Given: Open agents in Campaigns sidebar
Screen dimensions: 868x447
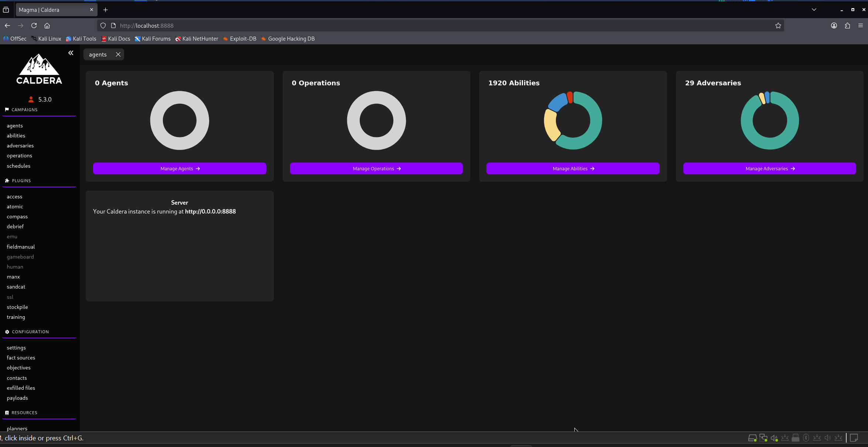Looking at the screenshot, I should 15,126.
